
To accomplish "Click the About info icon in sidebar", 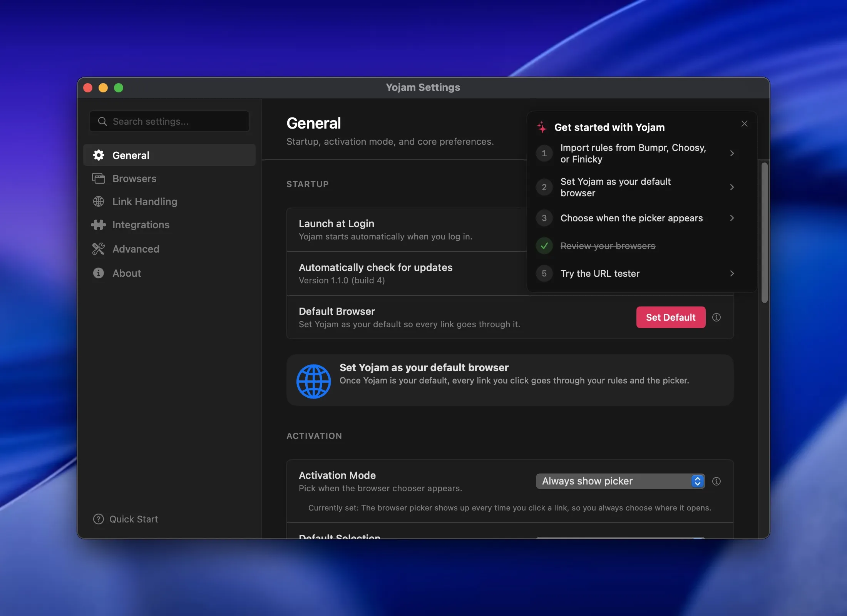I will tap(99, 273).
